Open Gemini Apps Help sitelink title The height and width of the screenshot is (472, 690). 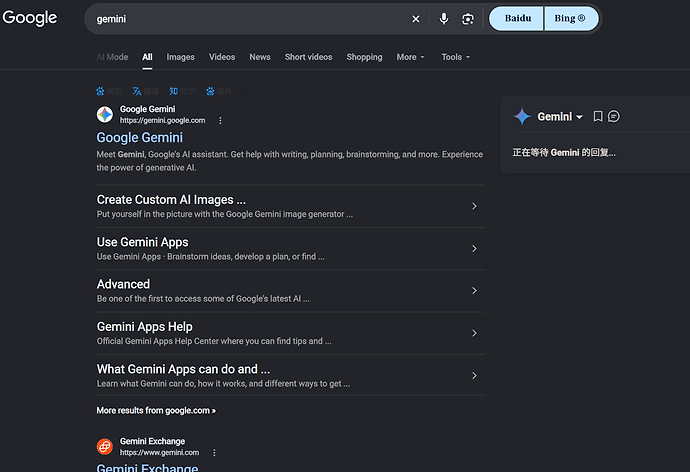(144, 327)
